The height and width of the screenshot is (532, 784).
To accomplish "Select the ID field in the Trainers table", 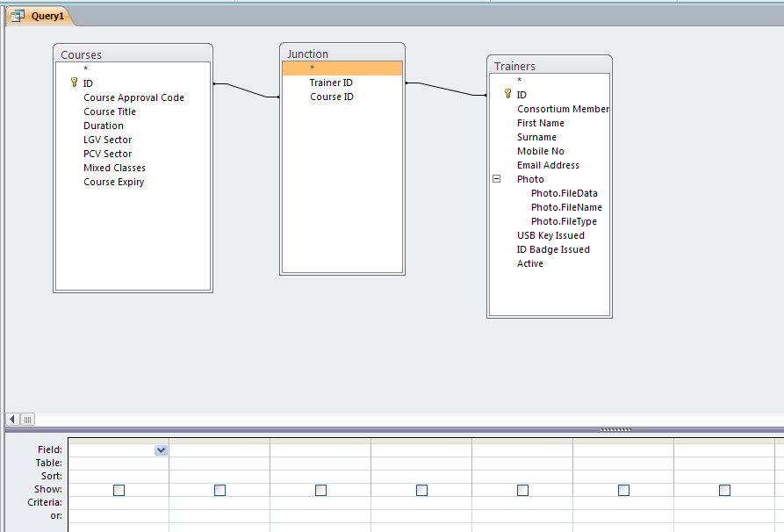I will [x=549, y=95].
